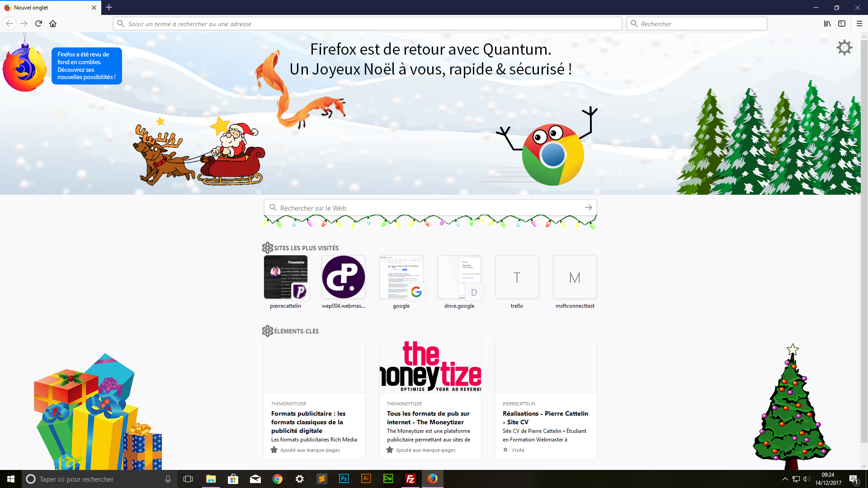Toggle the sidebar panel icon
The image size is (868, 488).
(842, 23)
